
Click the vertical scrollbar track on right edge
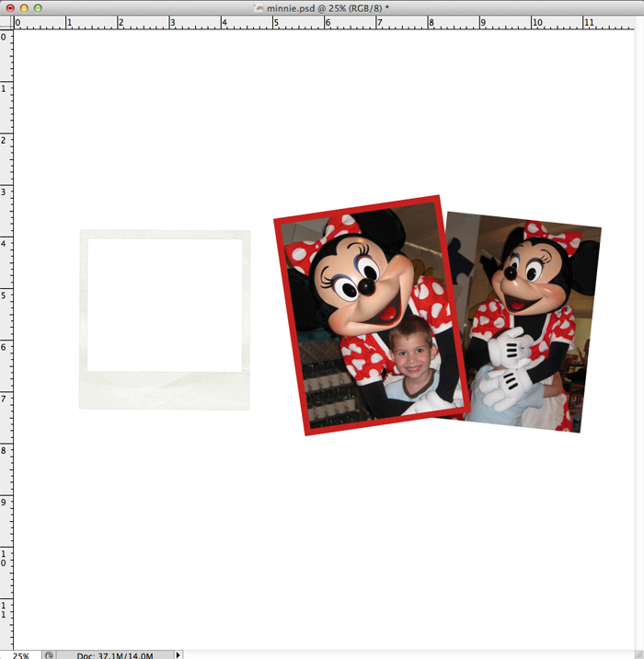[x=639, y=332]
